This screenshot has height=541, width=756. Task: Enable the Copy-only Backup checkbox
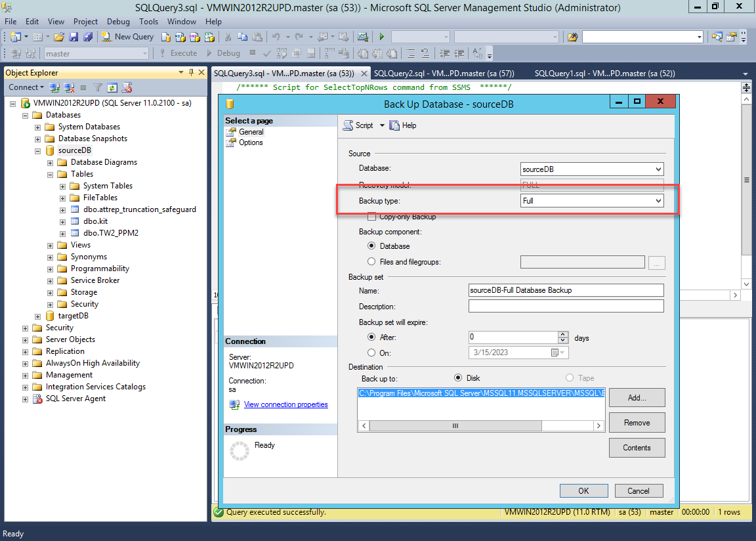tap(372, 217)
